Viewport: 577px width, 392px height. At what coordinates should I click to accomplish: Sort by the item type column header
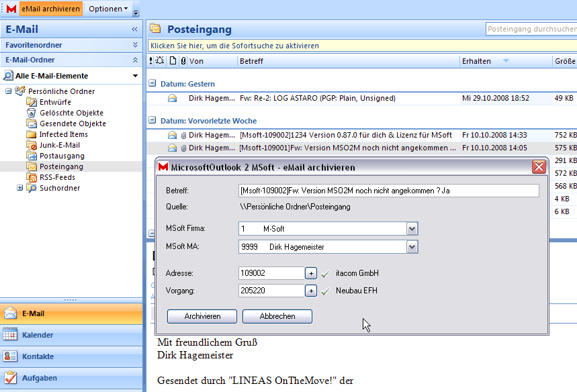click(173, 60)
